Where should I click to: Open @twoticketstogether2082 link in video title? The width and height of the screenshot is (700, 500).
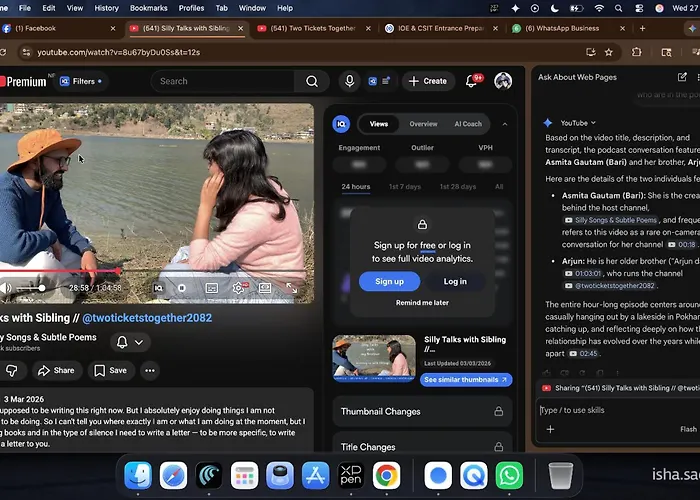point(147,318)
